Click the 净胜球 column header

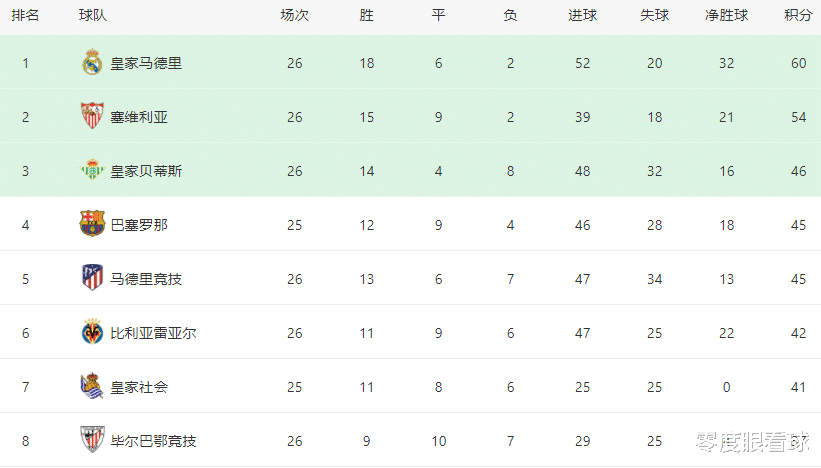(726, 16)
